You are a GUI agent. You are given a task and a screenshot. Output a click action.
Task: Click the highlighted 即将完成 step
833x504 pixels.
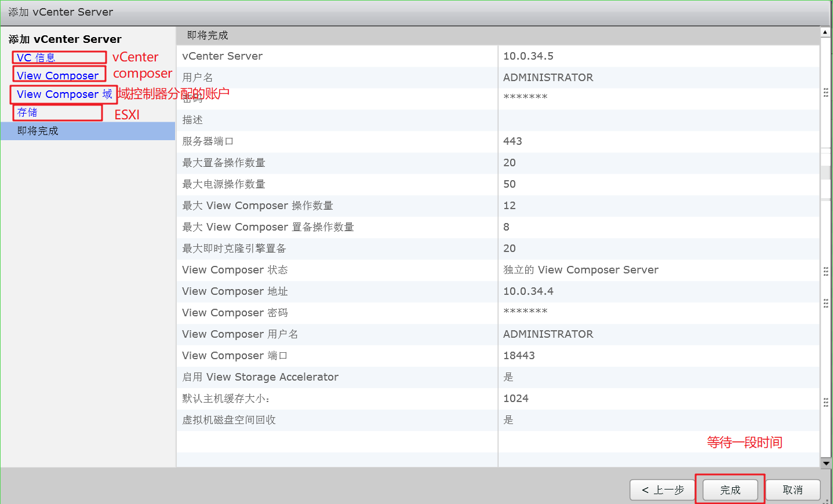[37, 131]
